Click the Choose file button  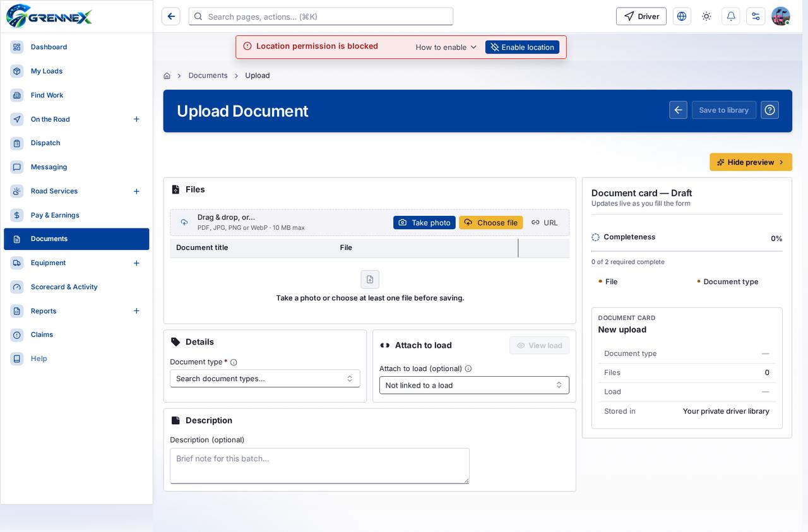(490, 223)
